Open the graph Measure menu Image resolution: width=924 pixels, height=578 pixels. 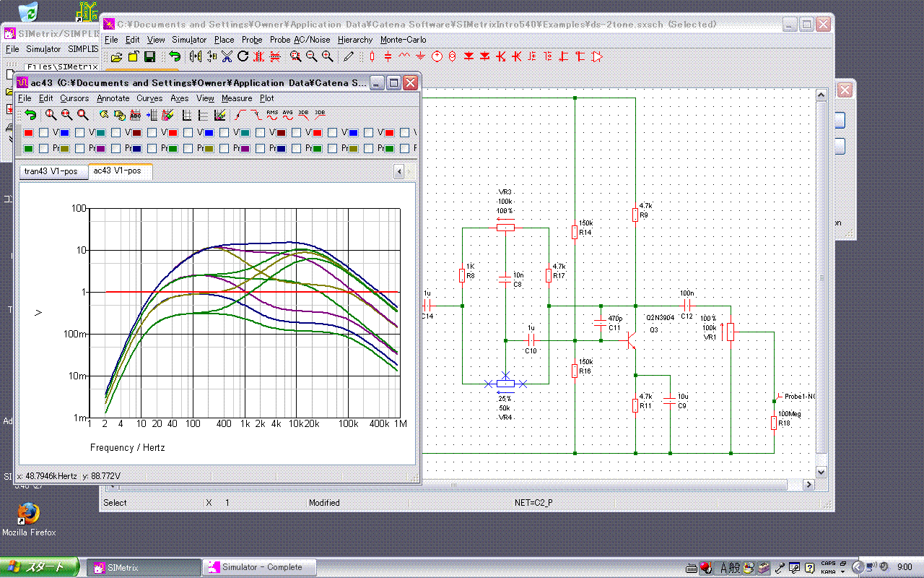coord(237,98)
